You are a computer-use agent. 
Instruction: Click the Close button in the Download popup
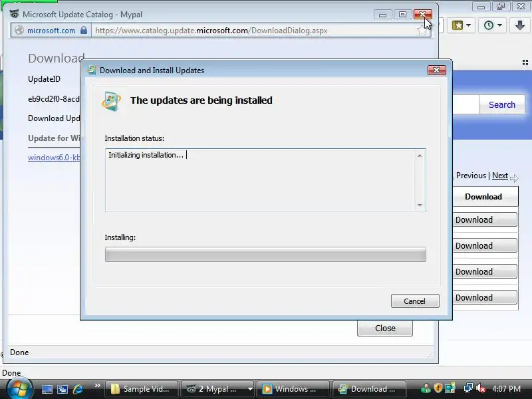click(385, 328)
